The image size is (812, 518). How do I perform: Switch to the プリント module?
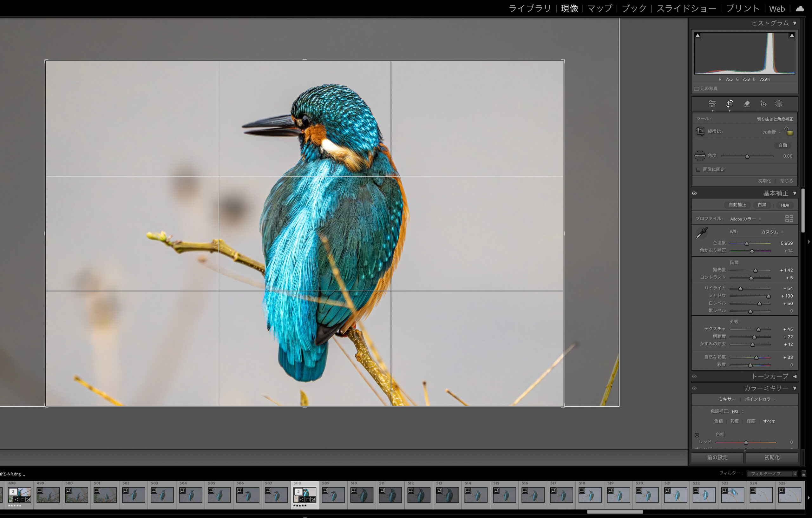pyautogui.click(x=743, y=9)
